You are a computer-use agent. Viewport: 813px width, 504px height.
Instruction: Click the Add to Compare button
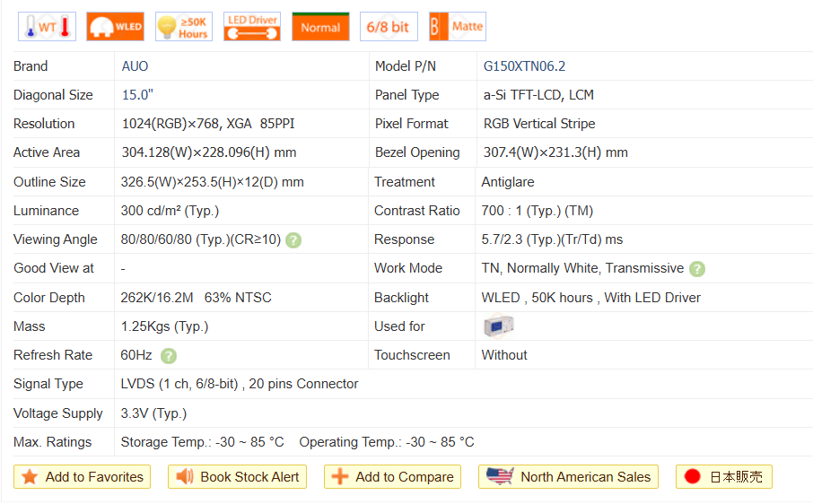click(392, 477)
